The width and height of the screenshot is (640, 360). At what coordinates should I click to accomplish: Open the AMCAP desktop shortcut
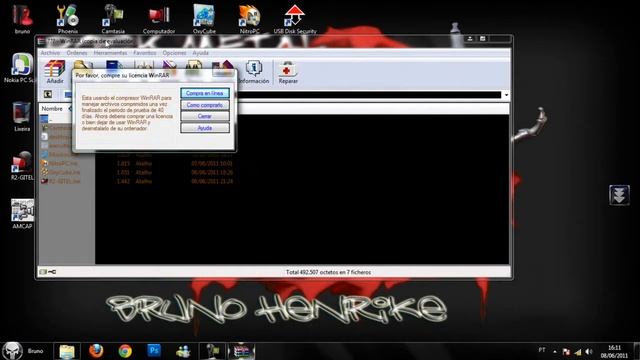[x=22, y=214]
